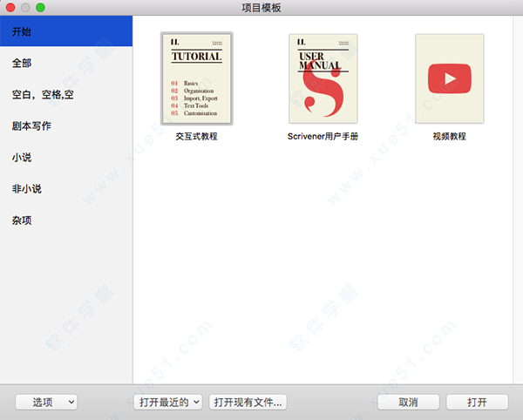The height and width of the screenshot is (420, 523).
Task: Switch to the 非小说 category
Action: (66, 189)
